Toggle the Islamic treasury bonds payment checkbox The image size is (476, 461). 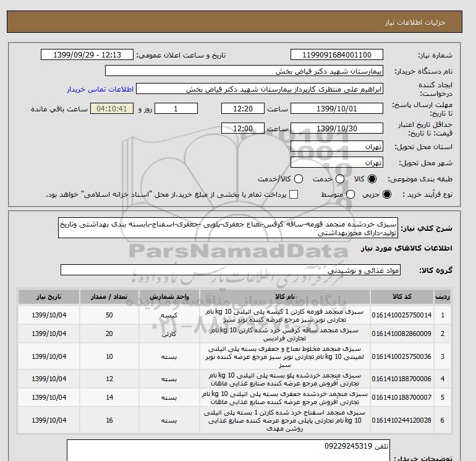click(294, 194)
